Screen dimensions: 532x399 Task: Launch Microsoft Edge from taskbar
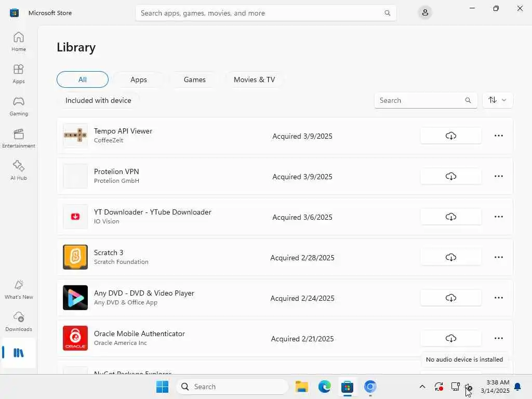(x=324, y=387)
